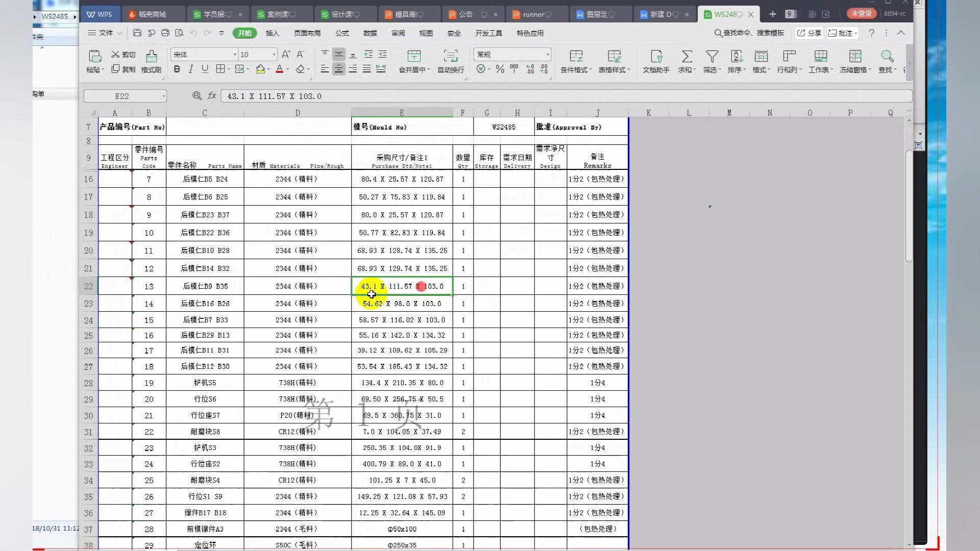The width and height of the screenshot is (980, 551).
Task: Open the 插入 (Insert) ribbon tab
Action: (x=272, y=33)
